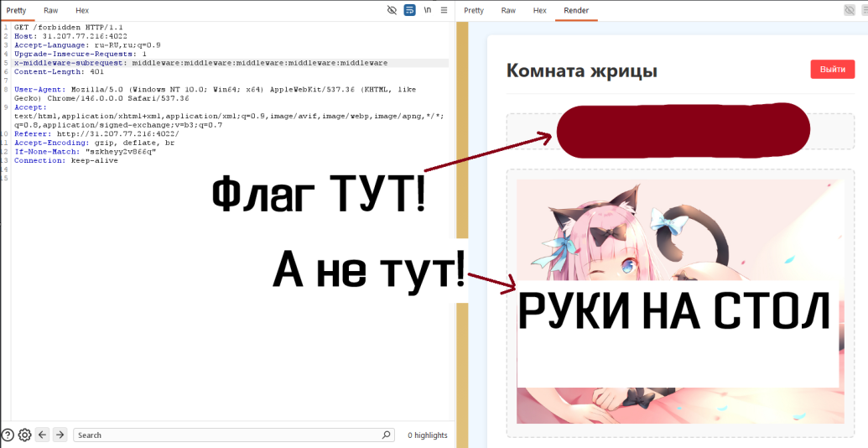
Task: Go to previous search match arrow
Action: pyautogui.click(x=42, y=435)
